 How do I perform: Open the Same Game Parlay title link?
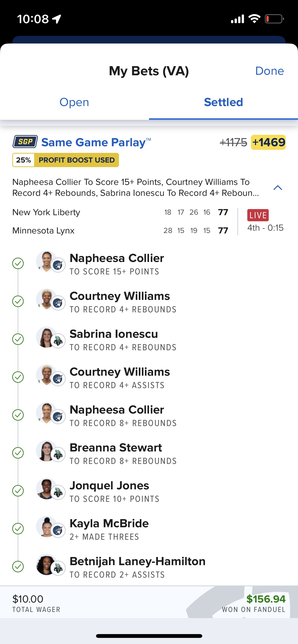pos(96,142)
